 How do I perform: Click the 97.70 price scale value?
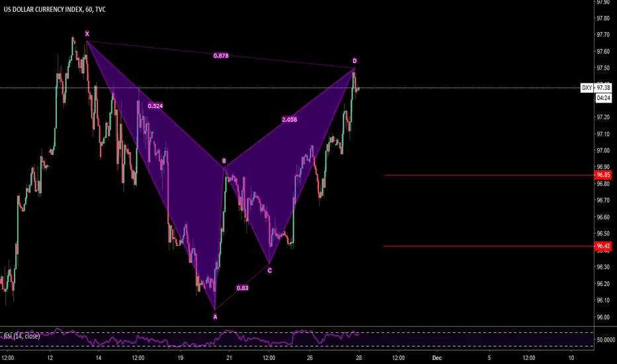coord(603,34)
